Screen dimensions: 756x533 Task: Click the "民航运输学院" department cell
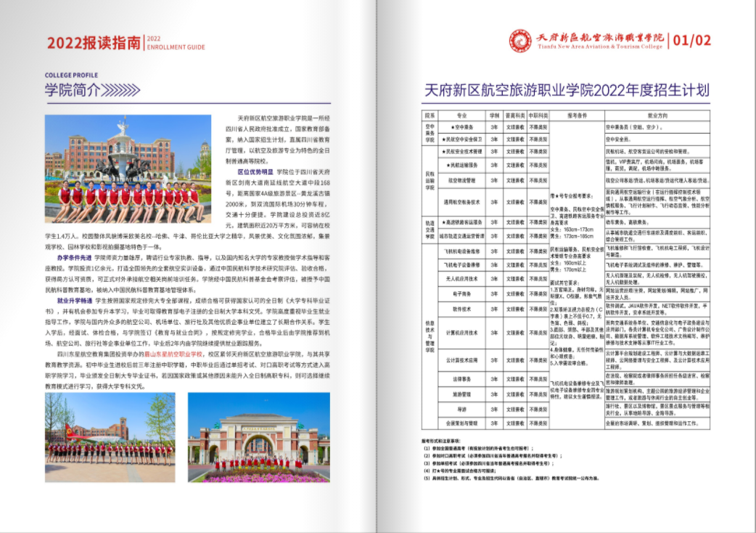pyautogui.click(x=430, y=180)
